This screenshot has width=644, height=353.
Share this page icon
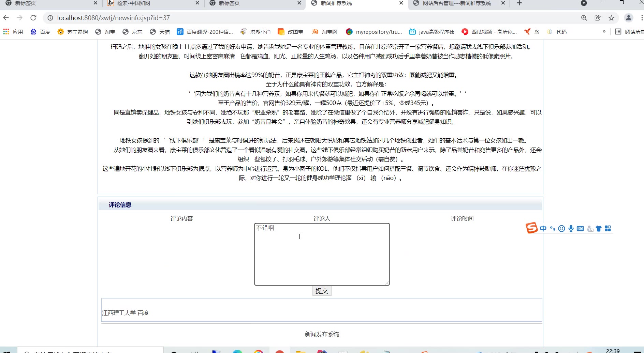pos(598,18)
